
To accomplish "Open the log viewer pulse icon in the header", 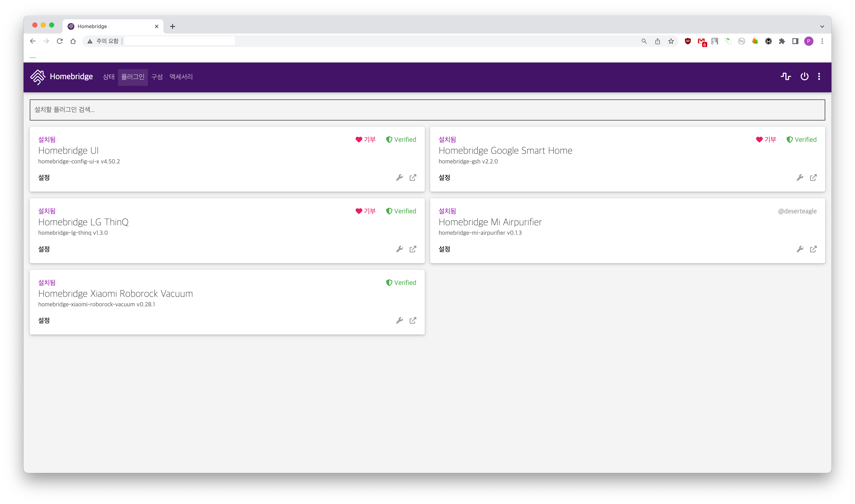I will 785,76.
